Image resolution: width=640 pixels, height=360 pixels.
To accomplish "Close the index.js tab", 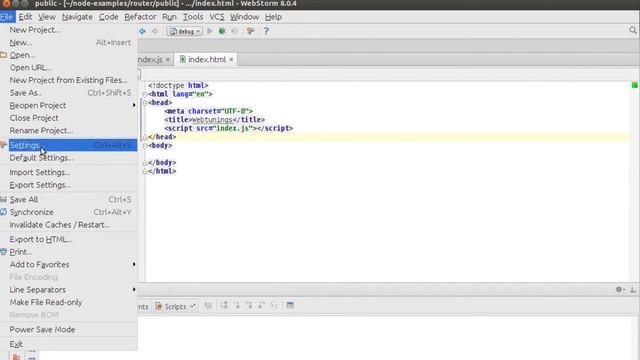I will point(167,60).
